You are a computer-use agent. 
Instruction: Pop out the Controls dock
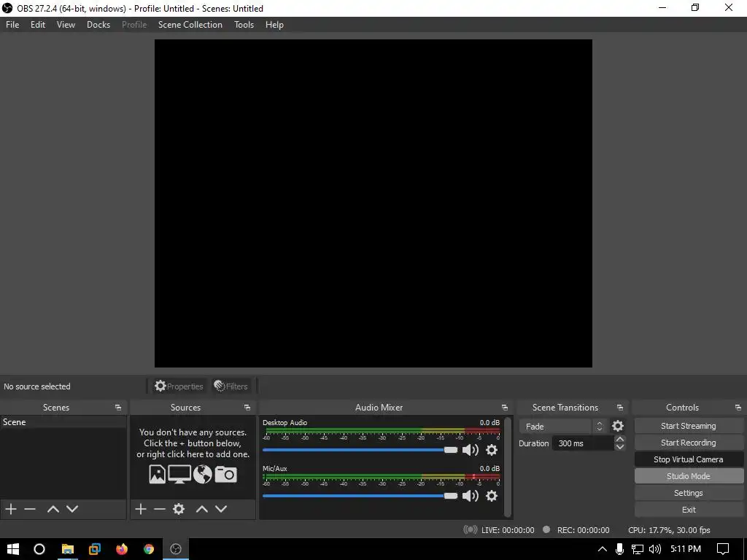coord(738,408)
